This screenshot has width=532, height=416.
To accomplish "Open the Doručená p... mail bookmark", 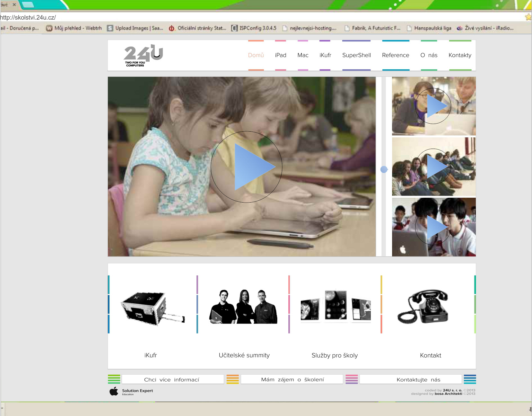I will [20, 28].
